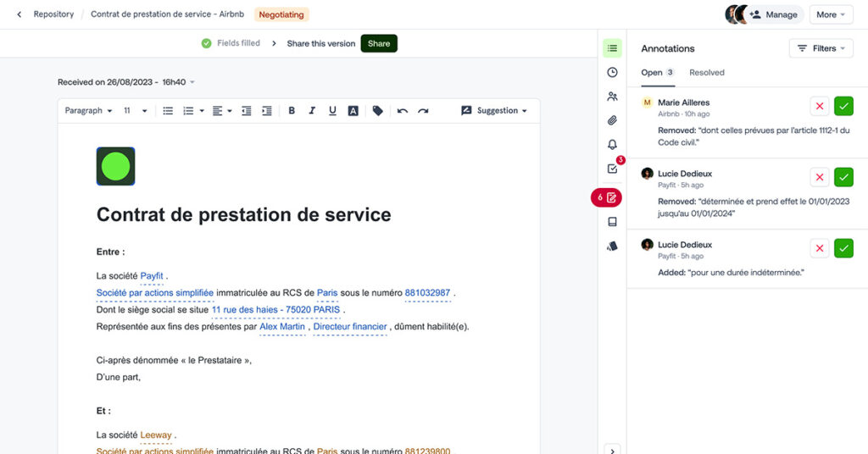Open the notifications bell icon
The image size is (868, 454).
(612, 145)
